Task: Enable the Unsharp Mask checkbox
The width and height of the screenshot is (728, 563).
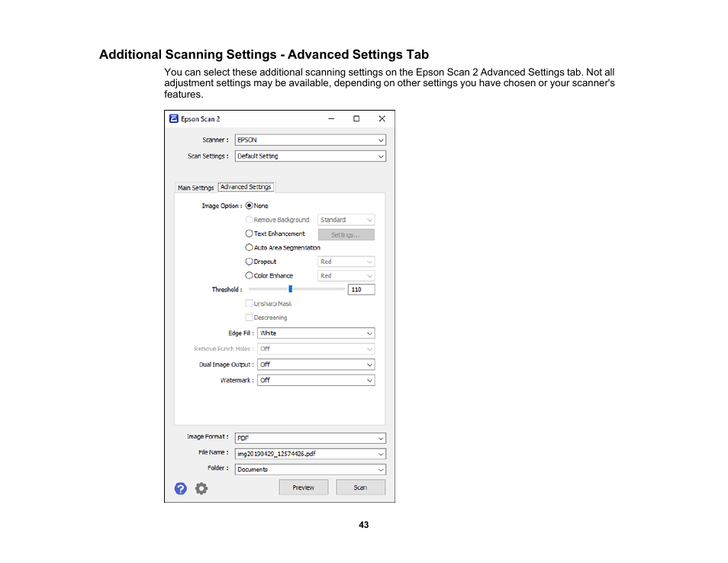Action: pyautogui.click(x=250, y=304)
